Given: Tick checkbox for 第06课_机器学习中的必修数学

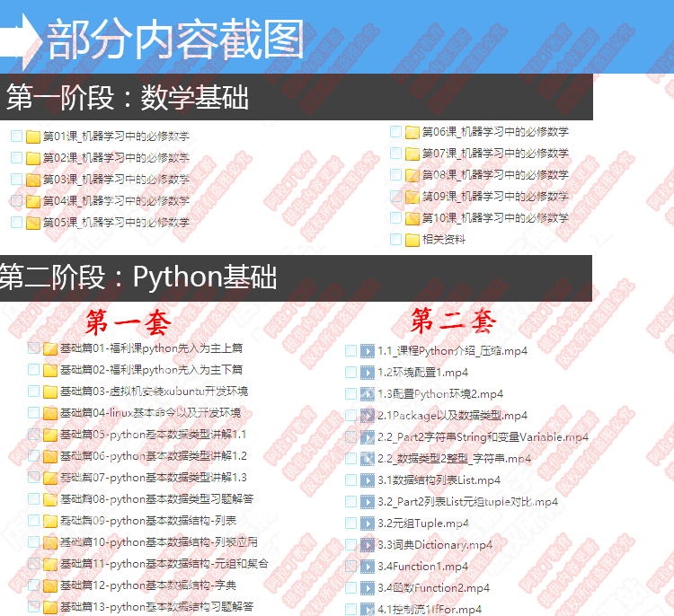Looking at the screenshot, I should coord(395,131).
